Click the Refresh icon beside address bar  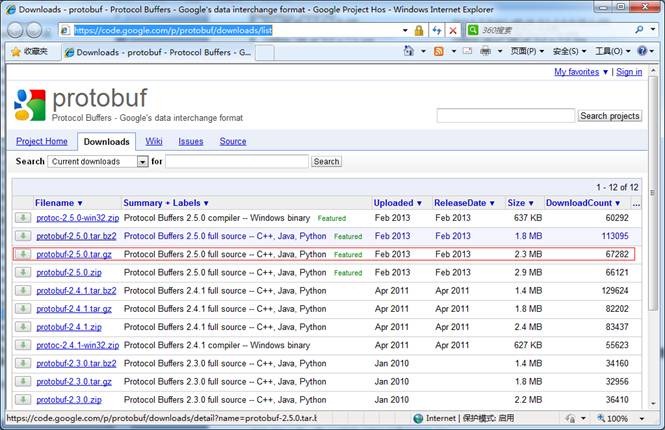click(x=436, y=31)
